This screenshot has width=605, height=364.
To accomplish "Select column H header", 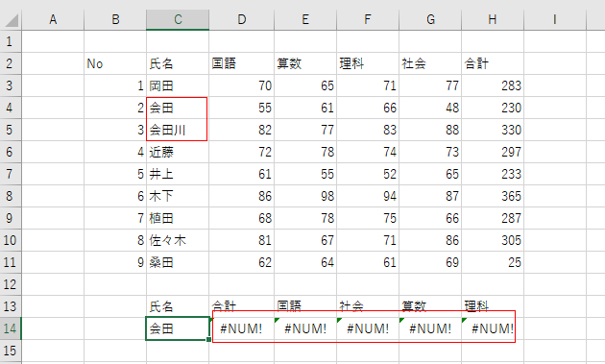I will 493,19.
